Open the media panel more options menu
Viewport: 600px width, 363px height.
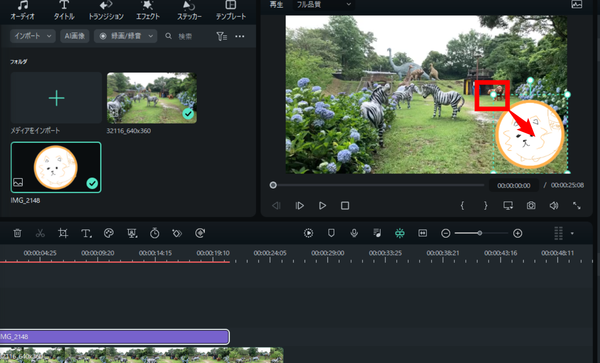(x=240, y=36)
